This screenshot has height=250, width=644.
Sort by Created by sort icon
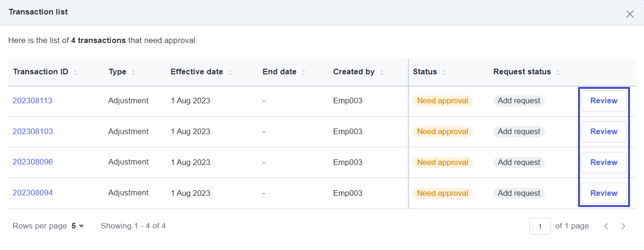(382, 72)
